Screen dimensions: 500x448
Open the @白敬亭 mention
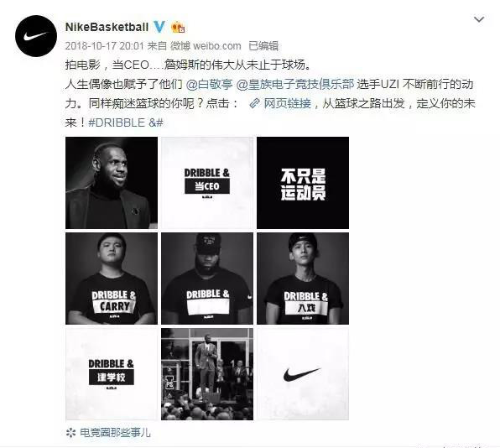209,84
